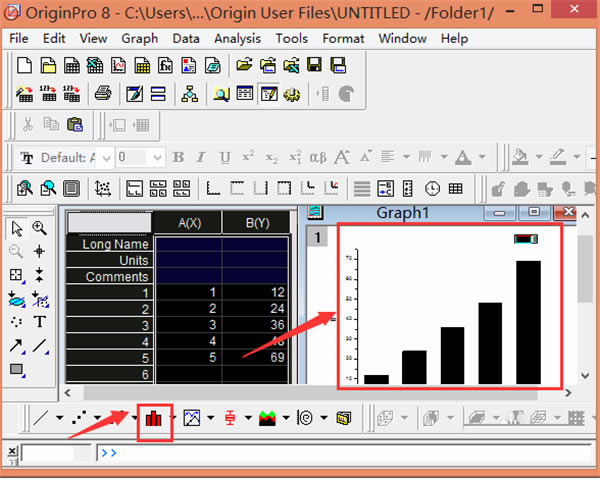The width and height of the screenshot is (600, 481).
Task: Click the red Column plot icon
Action: tap(153, 419)
